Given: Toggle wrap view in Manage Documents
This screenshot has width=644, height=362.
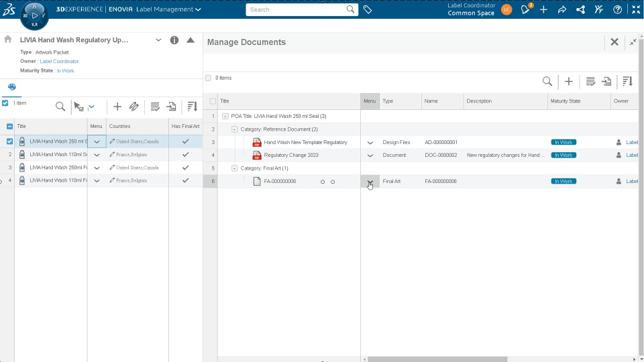Looking at the screenshot, I should click(x=590, y=81).
